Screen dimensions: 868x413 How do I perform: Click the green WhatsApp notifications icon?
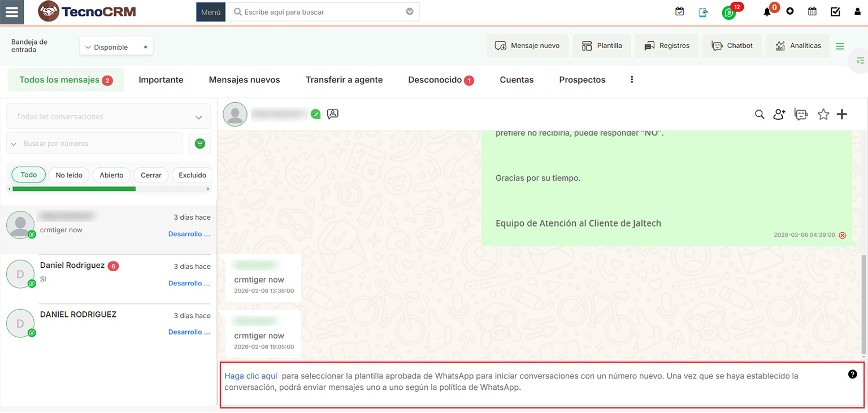(x=729, y=12)
